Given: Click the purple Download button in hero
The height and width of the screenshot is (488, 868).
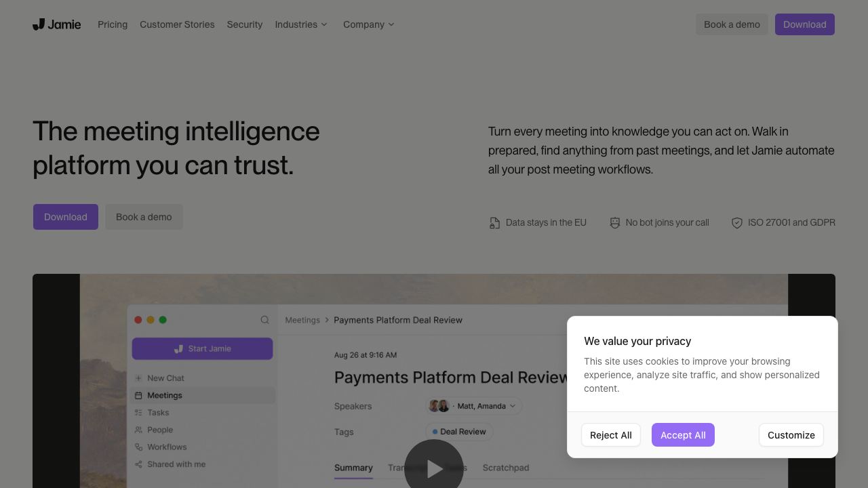Looking at the screenshot, I should [x=66, y=217].
